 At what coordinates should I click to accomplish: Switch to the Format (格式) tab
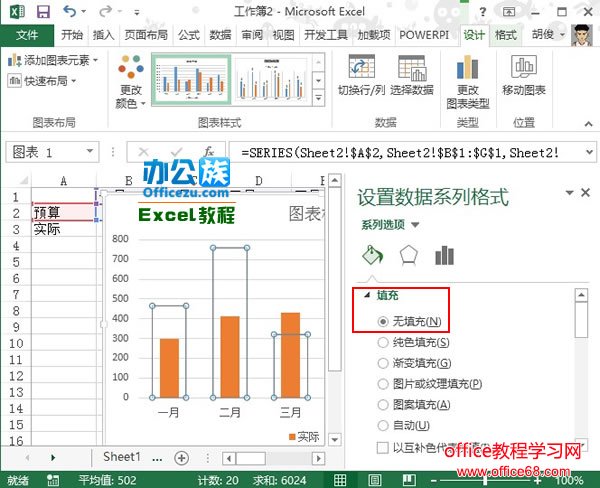point(505,35)
